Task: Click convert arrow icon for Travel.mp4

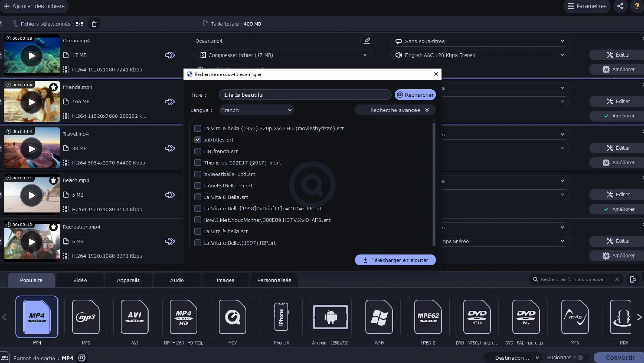Action: [170, 148]
